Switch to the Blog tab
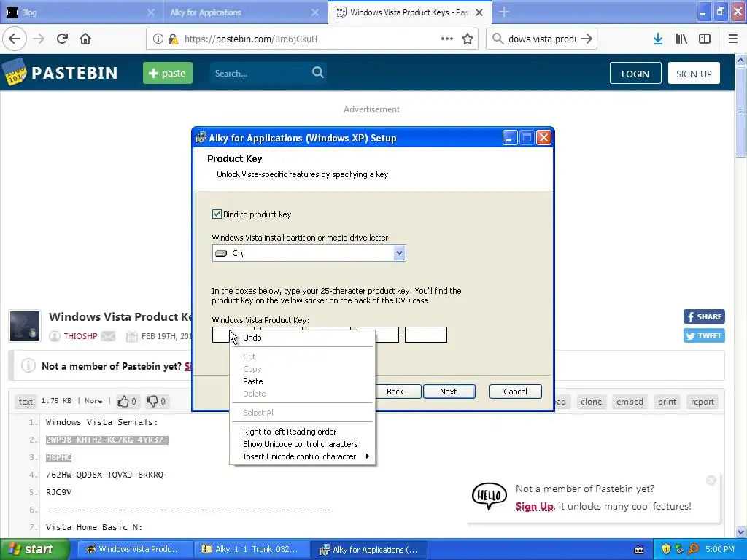This screenshot has height=560, width=747. 81,12
